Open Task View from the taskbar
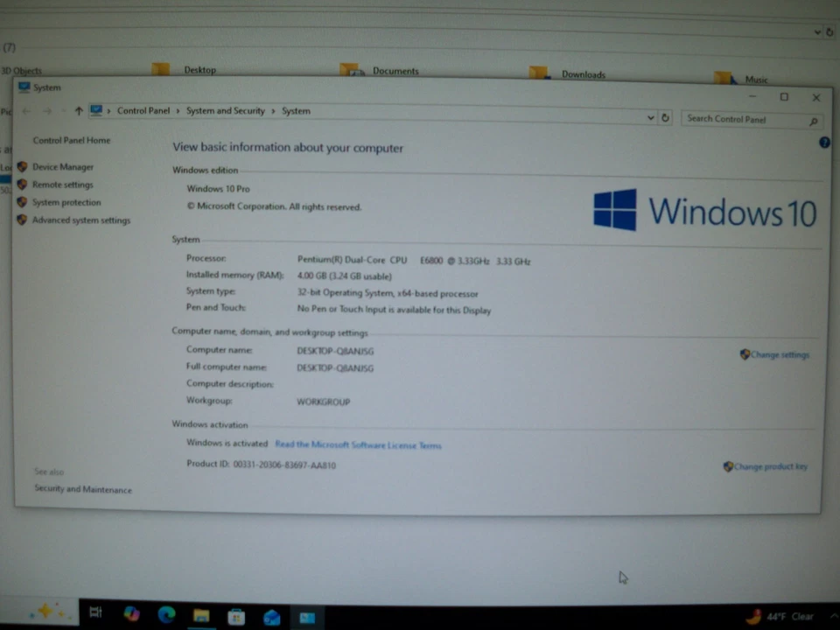Image resolution: width=840 pixels, height=630 pixels. (96, 612)
